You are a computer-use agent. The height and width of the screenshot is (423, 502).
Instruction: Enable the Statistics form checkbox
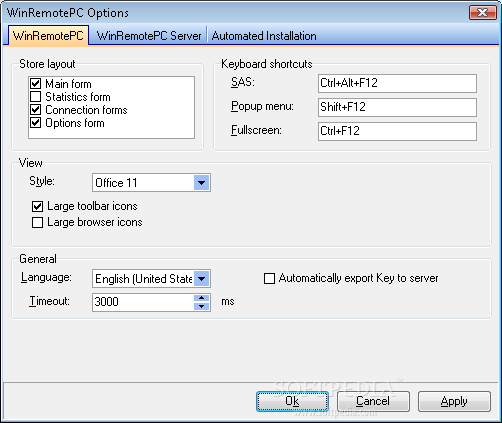coord(36,97)
